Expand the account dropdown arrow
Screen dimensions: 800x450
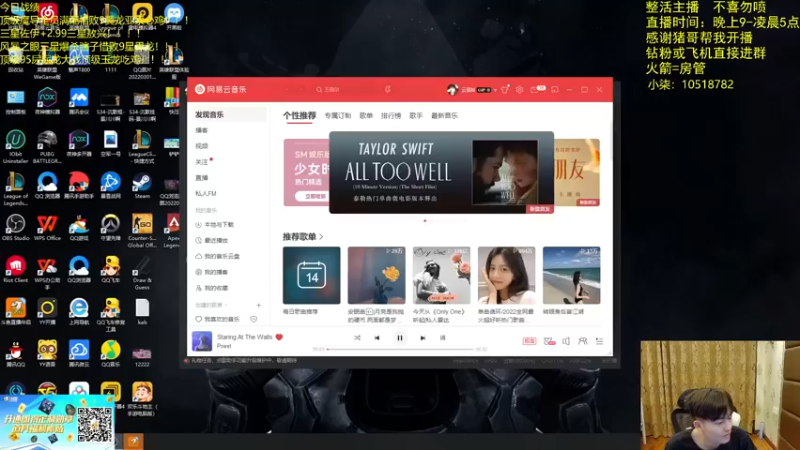[495, 90]
